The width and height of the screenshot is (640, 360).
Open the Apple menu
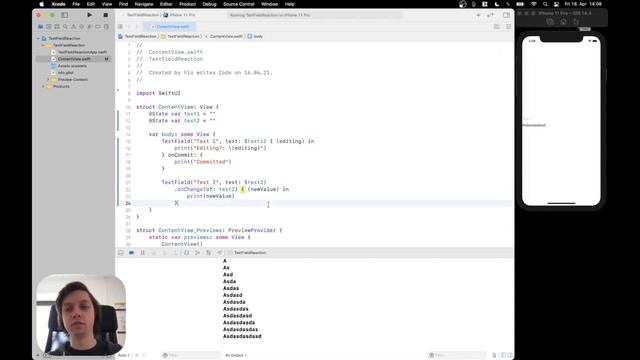[x=41, y=4]
